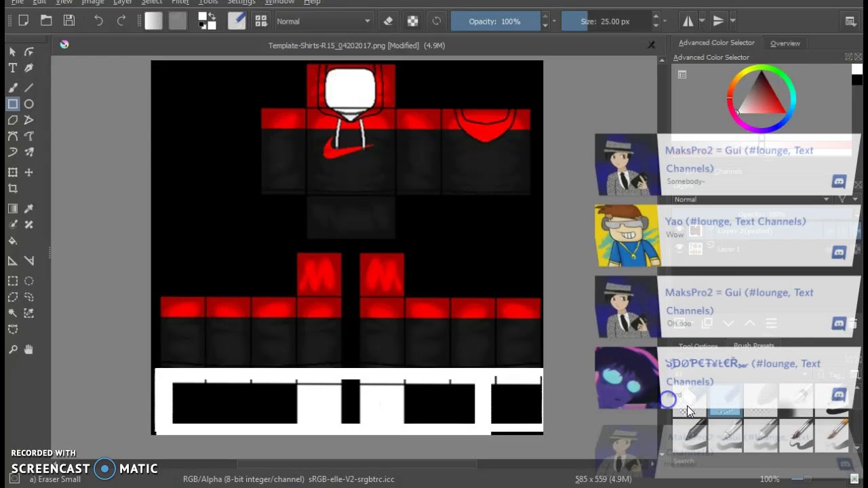The height and width of the screenshot is (488, 868).
Task: Select the Contiguous Selection wand tool
Action: (13, 313)
